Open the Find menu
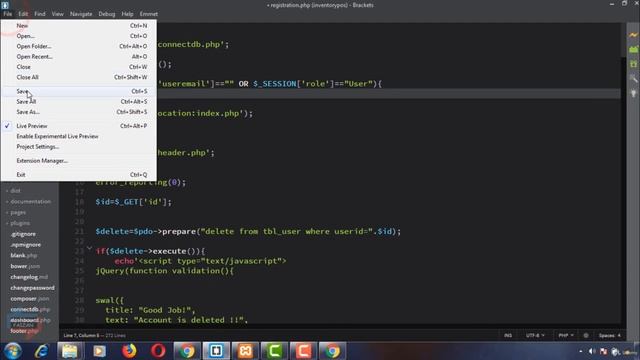Viewport: 640px width, 360px height. tap(40, 14)
